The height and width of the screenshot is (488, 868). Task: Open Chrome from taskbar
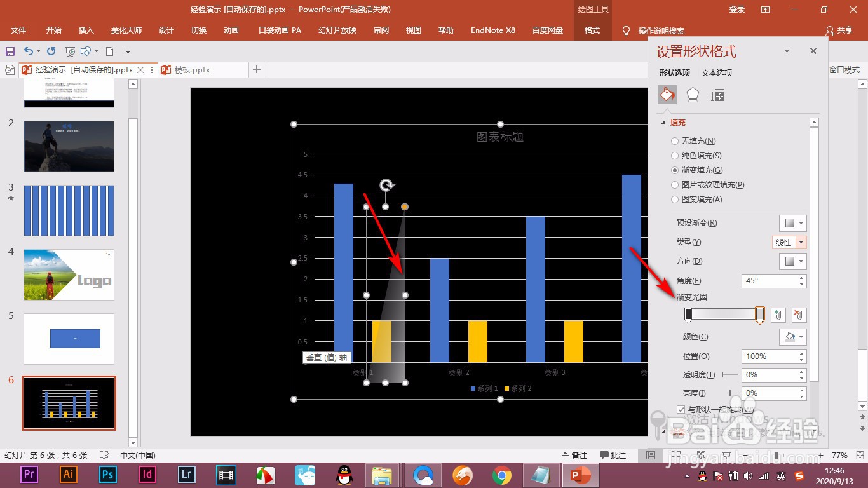[502, 475]
